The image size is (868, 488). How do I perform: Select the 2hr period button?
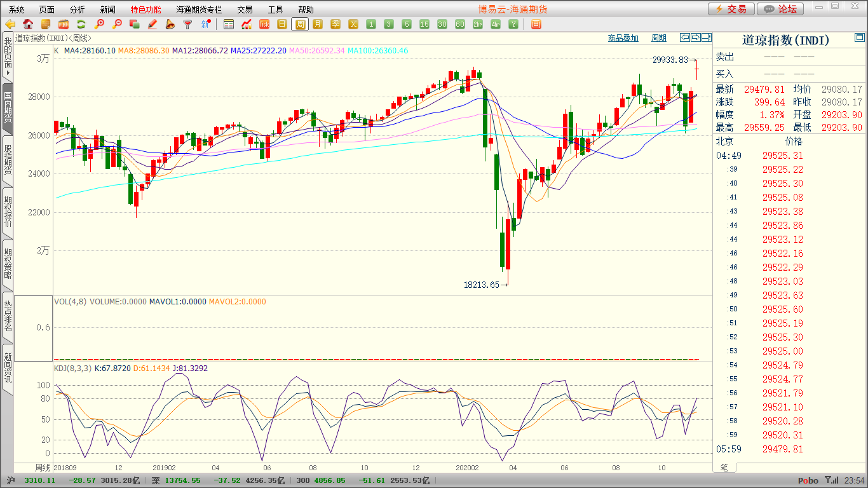click(478, 24)
